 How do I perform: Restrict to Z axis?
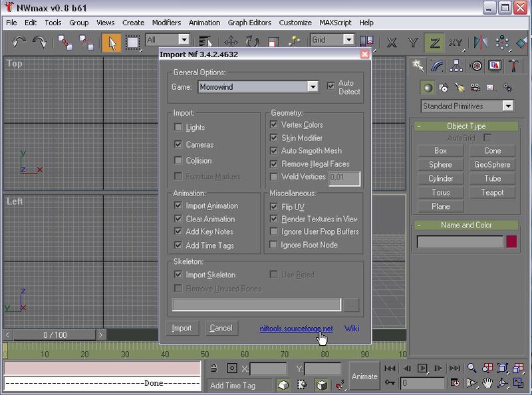tap(434, 43)
